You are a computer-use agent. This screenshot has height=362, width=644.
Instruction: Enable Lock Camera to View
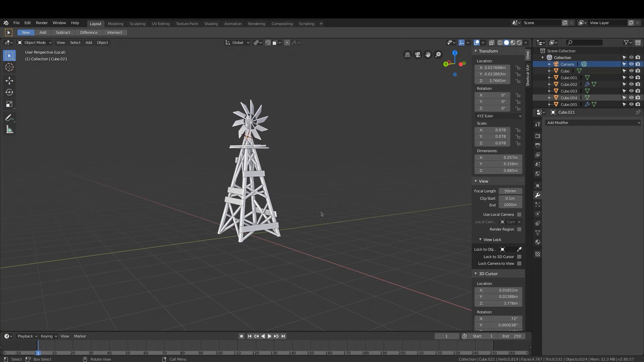(x=520, y=263)
